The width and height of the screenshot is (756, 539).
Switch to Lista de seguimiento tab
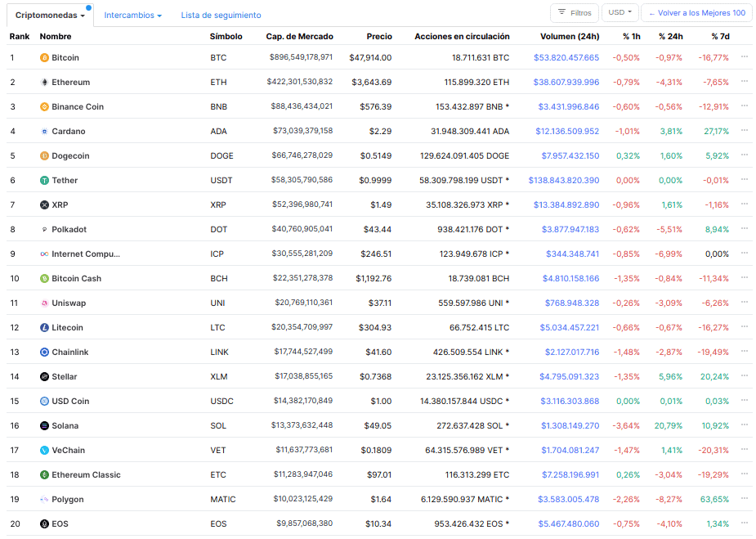(x=221, y=16)
